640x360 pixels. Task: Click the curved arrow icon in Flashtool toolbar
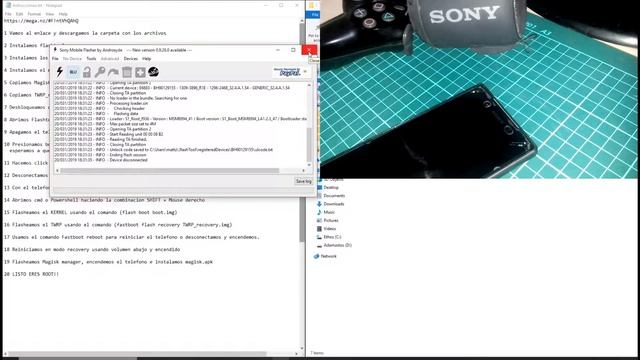[x=113, y=72]
